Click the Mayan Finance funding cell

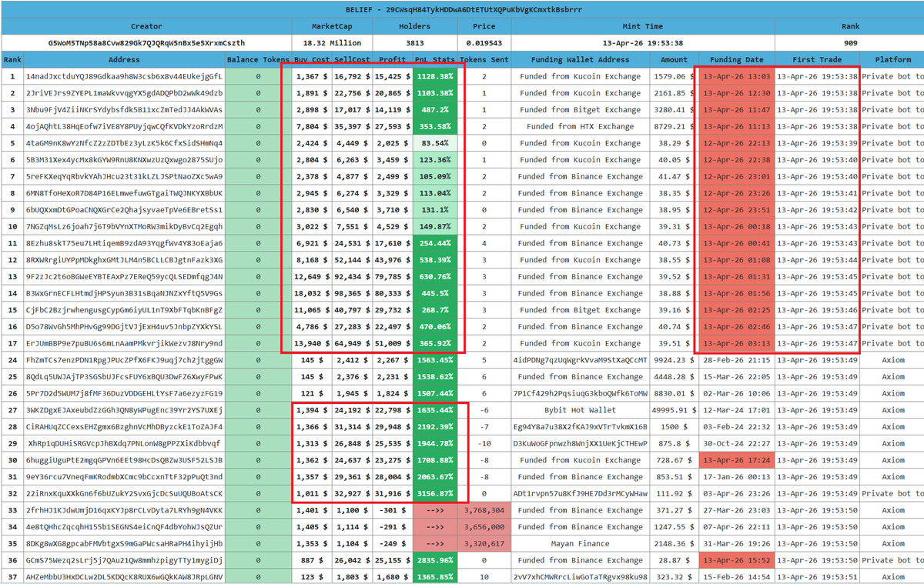(x=580, y=543)
